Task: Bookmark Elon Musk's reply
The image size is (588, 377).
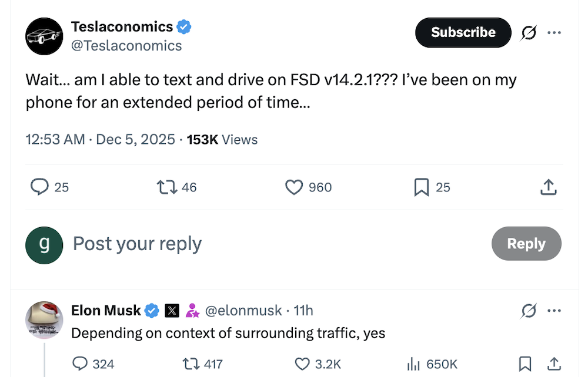Action: [x=526, y=364]
